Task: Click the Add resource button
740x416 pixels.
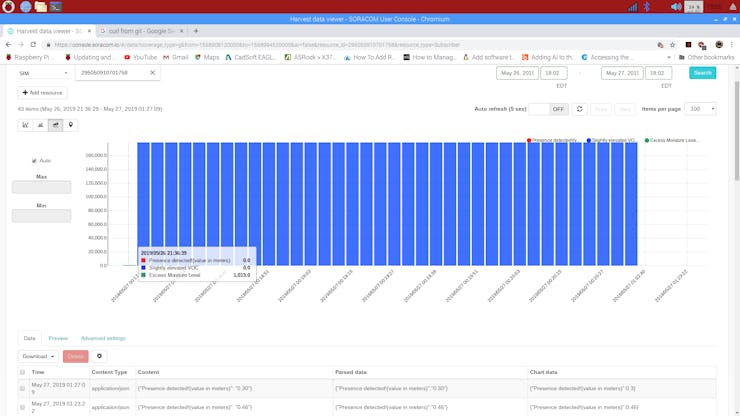Action: (x=42, y=93)
